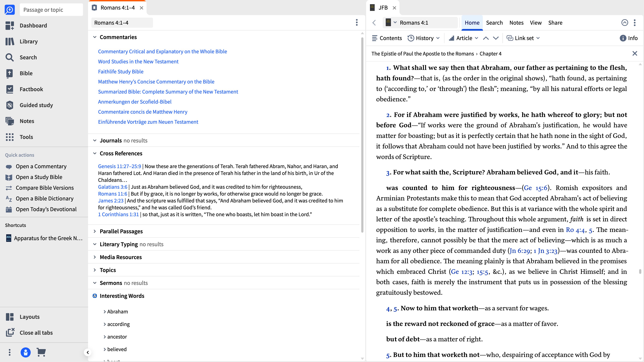Open the Galatians 3:6 cross reference
This screenshot has height=362, width=644.
pyautogui.click(x=113, y=187)
